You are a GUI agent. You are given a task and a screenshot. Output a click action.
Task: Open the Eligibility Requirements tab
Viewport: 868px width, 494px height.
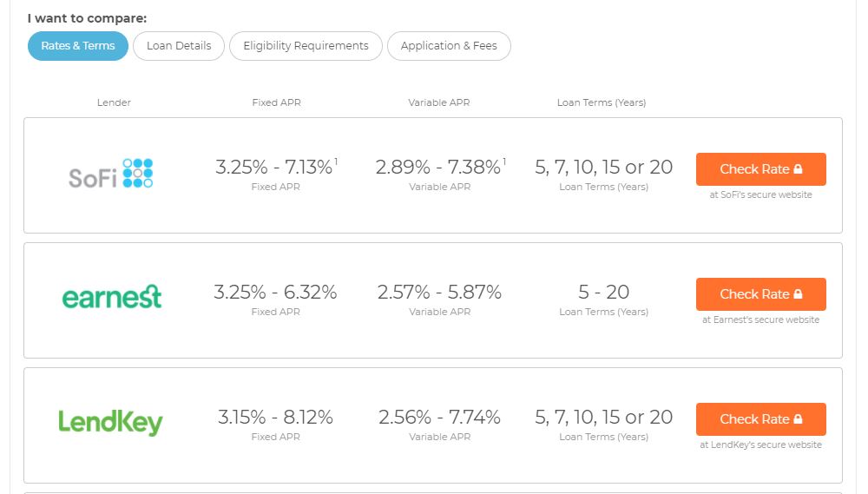306,46
